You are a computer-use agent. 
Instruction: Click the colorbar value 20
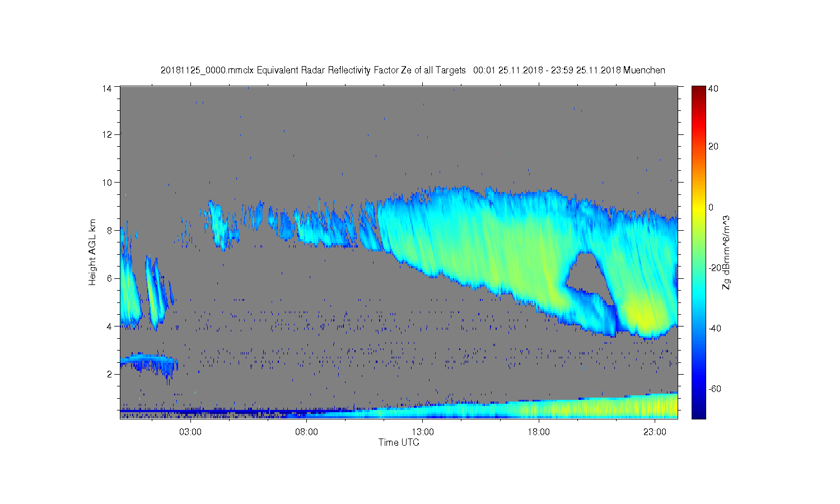(713, 147)
